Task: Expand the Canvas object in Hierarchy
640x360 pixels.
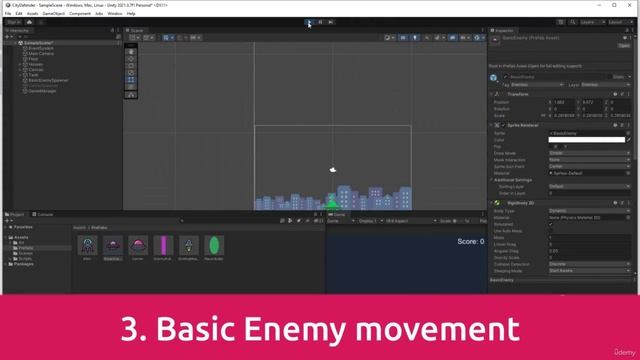Action: tap(20, 70)
